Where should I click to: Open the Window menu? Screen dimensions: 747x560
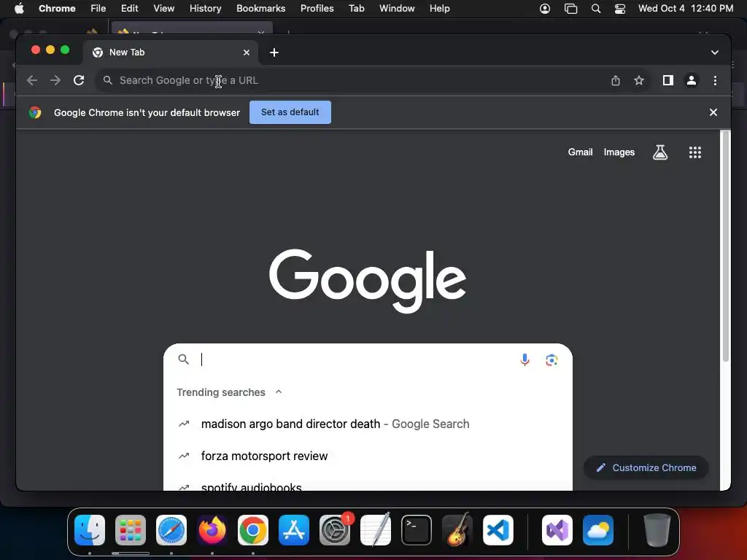[397, 9]
